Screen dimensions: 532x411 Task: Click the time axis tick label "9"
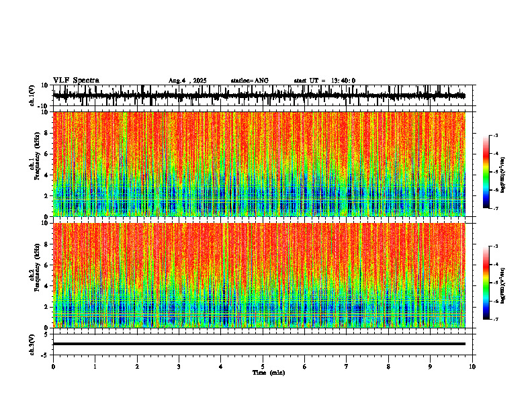430,367
